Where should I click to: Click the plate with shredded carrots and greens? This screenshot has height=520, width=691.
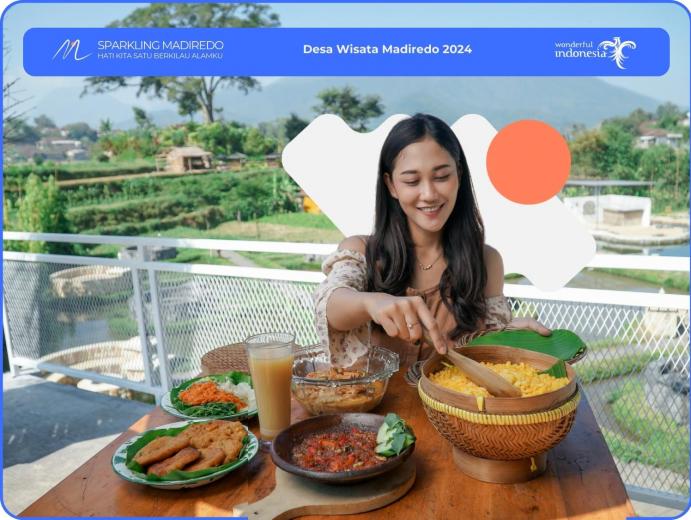click(210, 397)
